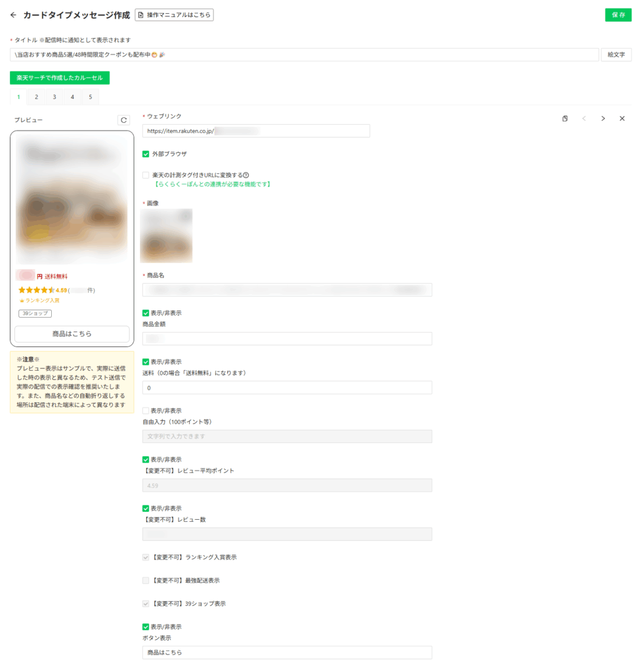Toggle 表示/非表示 above 自由入力 field
The height and width of the screenshot is (672, 640).
pyautogui.click(x=146, y=411)
